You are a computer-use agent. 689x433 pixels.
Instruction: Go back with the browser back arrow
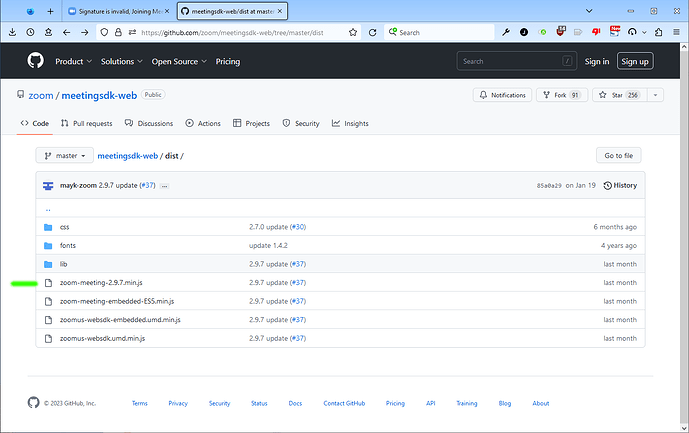[x=66, y=32]
